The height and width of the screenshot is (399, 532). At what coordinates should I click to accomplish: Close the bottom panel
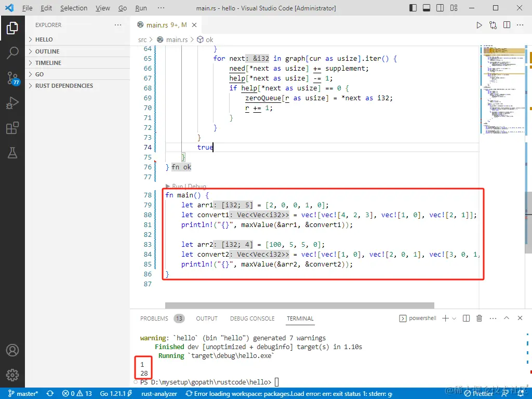pyautogui.click(x=520, y=318)
